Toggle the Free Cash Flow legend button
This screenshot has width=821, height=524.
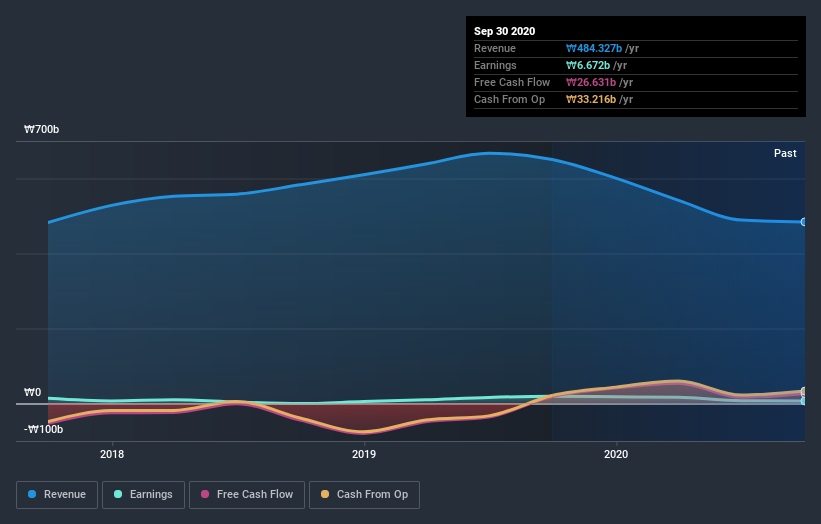(x=247, y=495)
